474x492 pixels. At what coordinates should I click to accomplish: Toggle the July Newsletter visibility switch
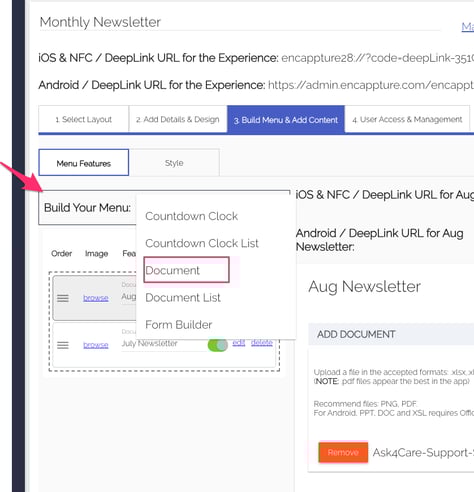click(217, 345)
